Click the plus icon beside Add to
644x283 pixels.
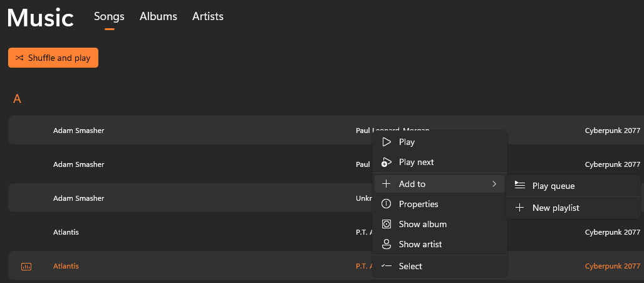(387, 184)
